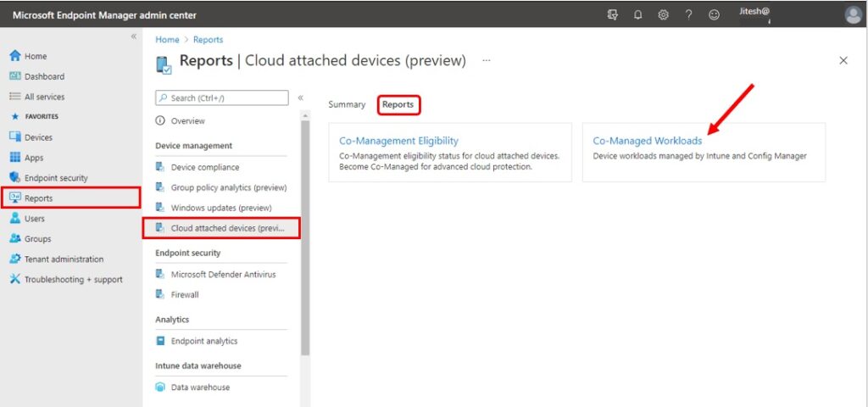
Task: Click the Device compliance report icon
Action: (160, 167)
